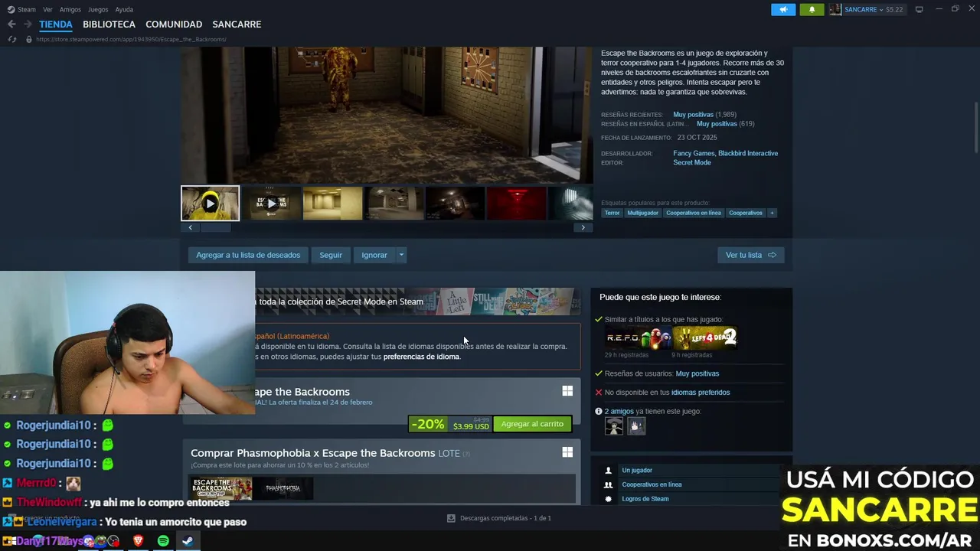The image size is (980, 551).
Task: Open Secret Mode publisher link
Action: pyautogui.click(x=692, y=162)
